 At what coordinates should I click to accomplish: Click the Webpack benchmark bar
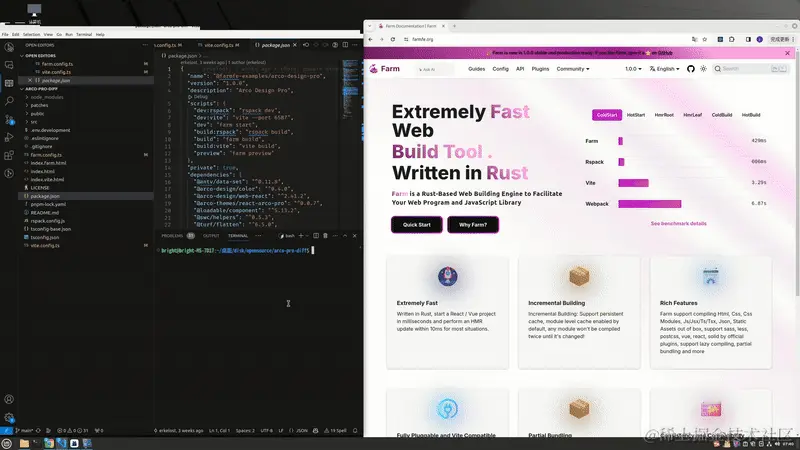[649, 204]
